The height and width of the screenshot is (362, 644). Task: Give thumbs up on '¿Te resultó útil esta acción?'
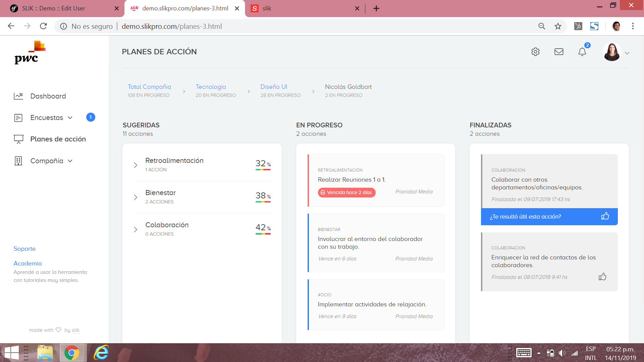605,216
